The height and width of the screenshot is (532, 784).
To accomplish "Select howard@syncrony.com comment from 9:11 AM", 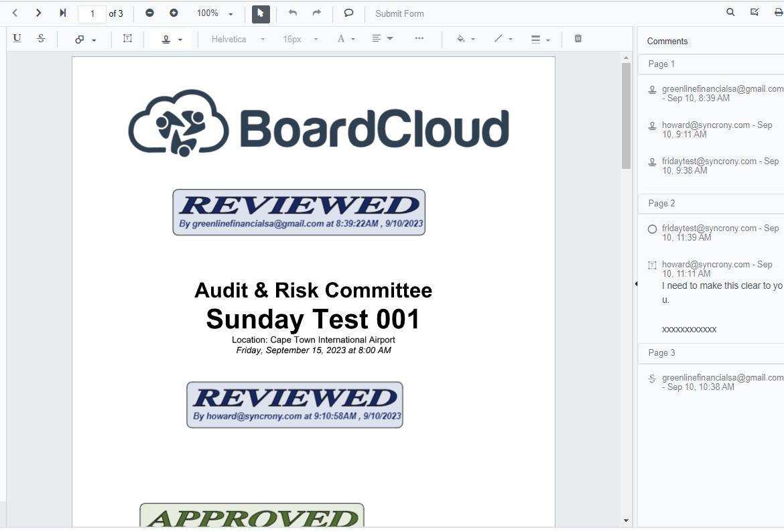I will [717, 129].
